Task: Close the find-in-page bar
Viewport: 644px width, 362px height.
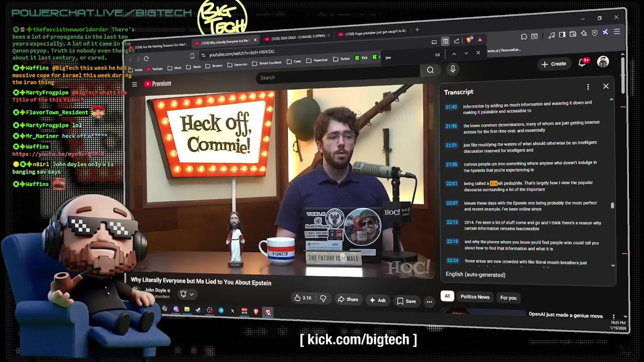Action: pyautogui.click(x=478, y=53)
